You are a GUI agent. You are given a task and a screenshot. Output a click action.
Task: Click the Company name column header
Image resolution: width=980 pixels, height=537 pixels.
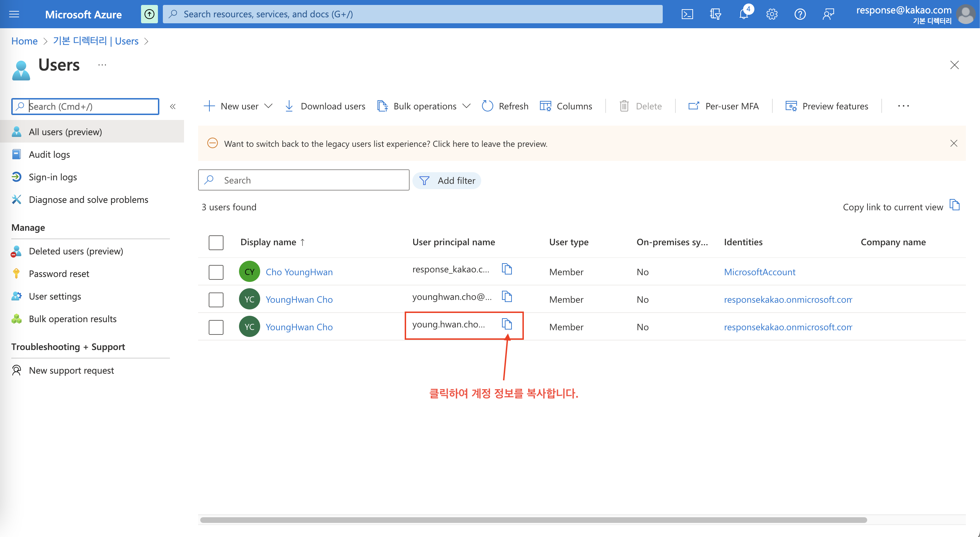tap(893, 242)
